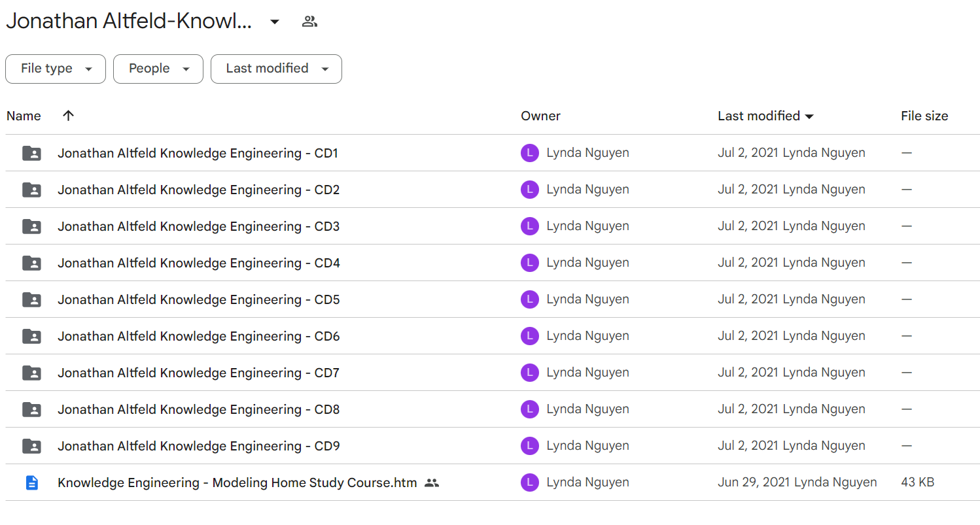Click the CD1 shared folder icon
The image size is (980, 525).
pyautogui.click(x=31, y=154)
